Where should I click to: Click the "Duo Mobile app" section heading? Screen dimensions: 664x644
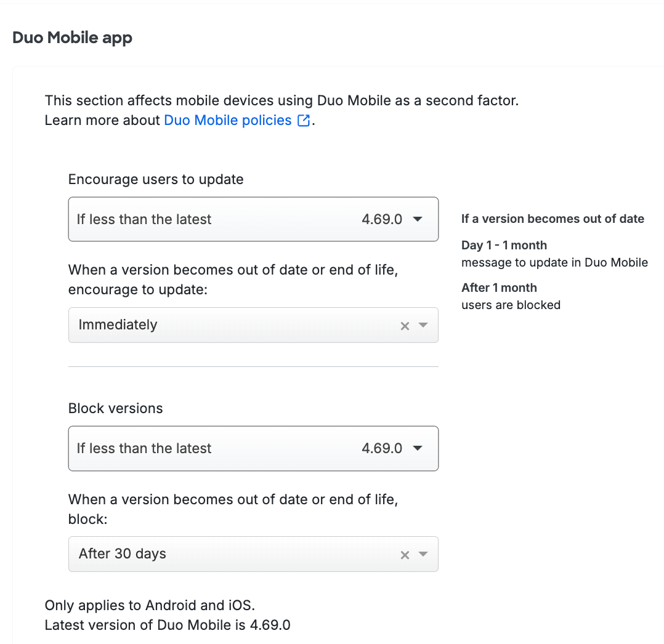pos(72,38)
